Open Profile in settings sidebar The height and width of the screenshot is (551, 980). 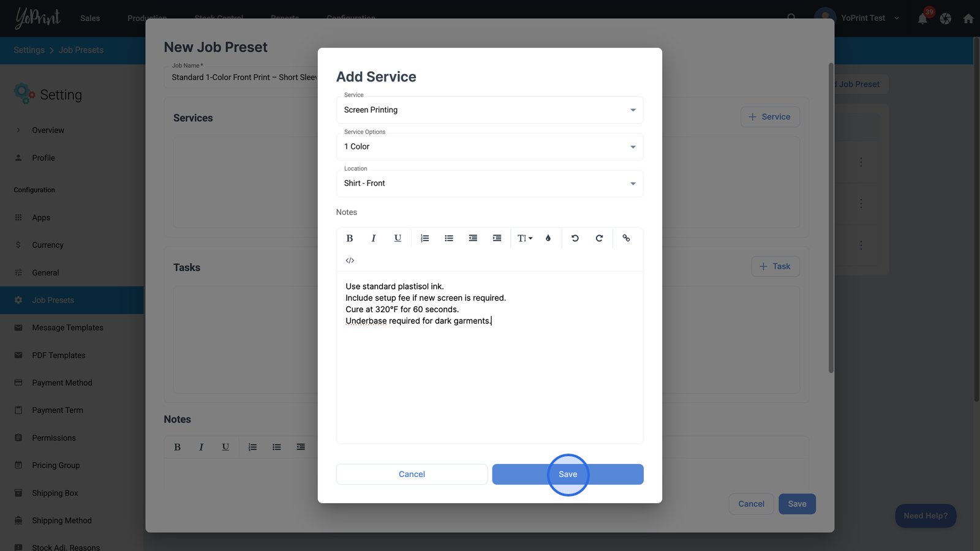72,158
